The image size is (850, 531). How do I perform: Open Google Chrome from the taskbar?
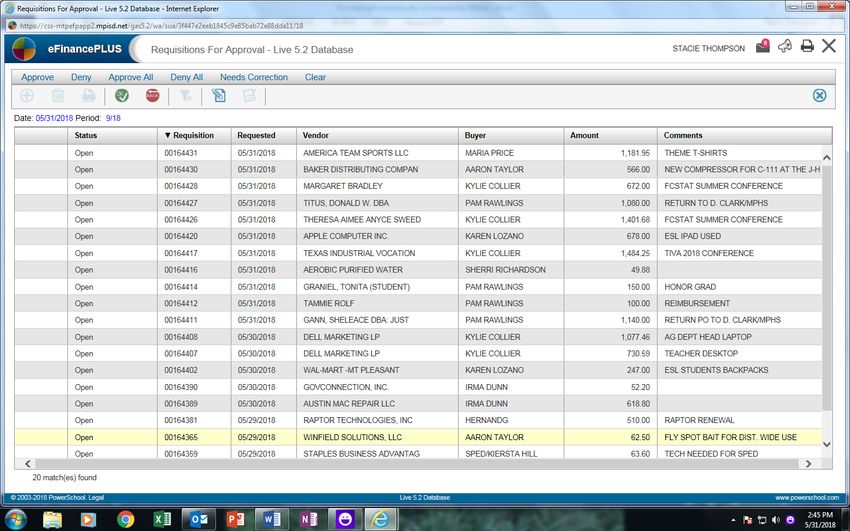point(125,520)
